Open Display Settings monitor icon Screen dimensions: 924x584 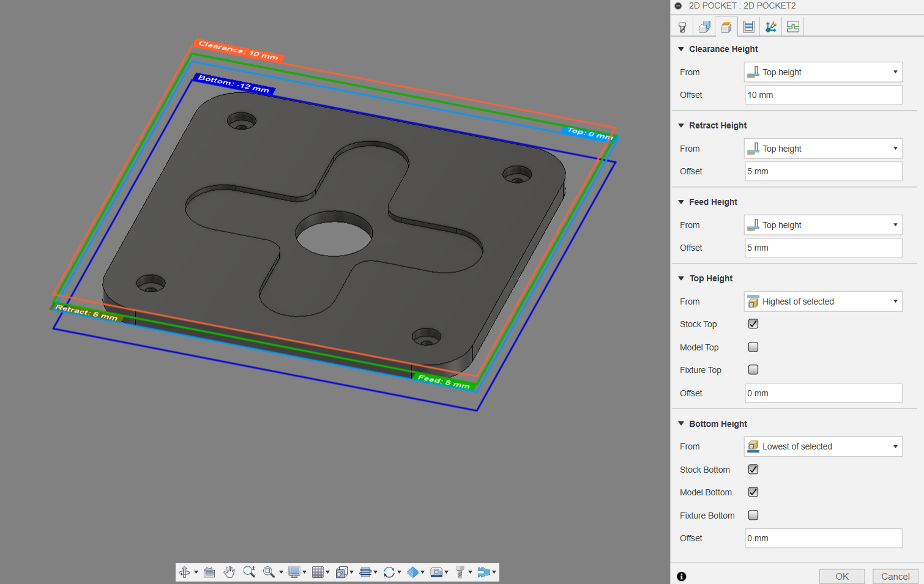pyautogui.click(x=294, y=572)
